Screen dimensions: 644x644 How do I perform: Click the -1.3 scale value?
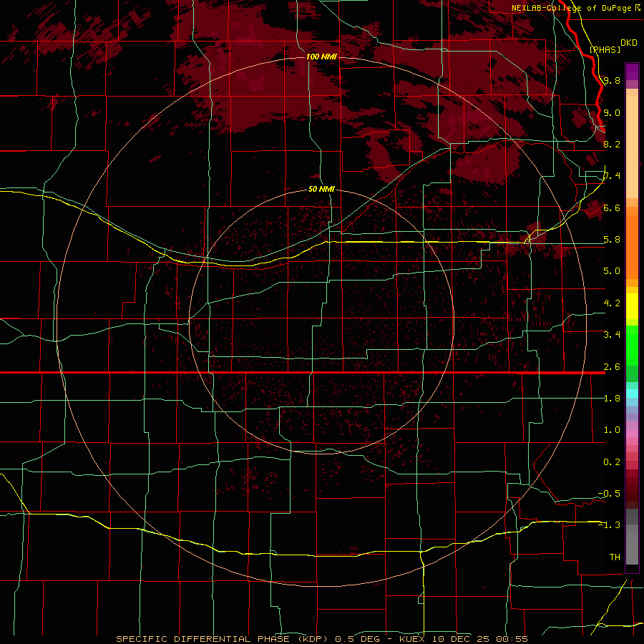(x=609, y=525)
